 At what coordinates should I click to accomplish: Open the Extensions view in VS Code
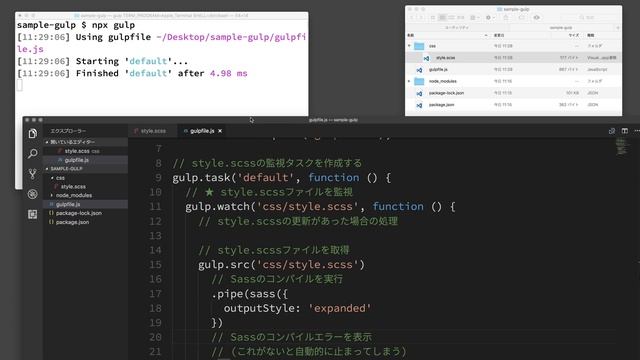pyautogui.click(x=33, y=214)
